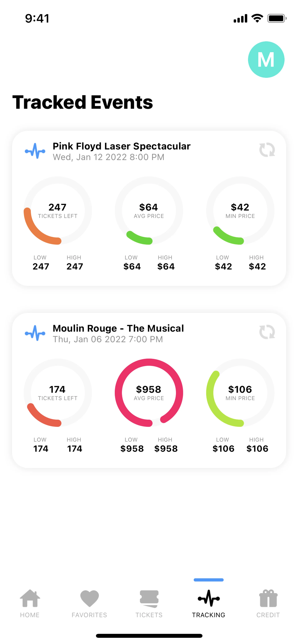298x644 pixels.
Task: Tap the refresh icon for Moulin Rouge
Action: [x=267, y=332]
